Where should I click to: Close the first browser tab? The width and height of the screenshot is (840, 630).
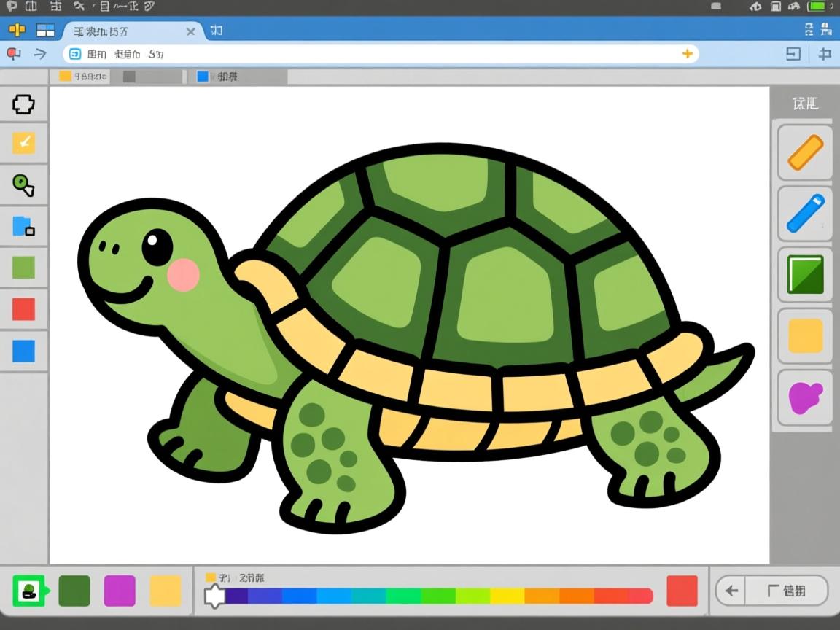[190, 31]
